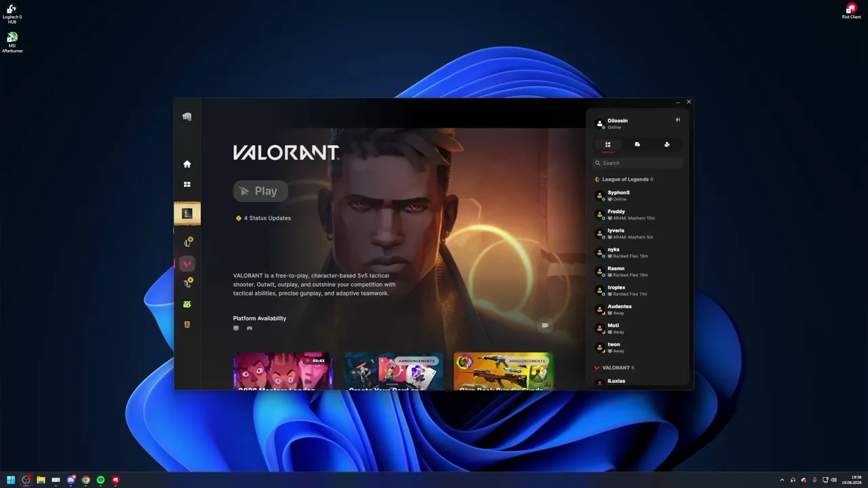
Task: Click the microphone icon in system tray
Action: pos(814,480)
